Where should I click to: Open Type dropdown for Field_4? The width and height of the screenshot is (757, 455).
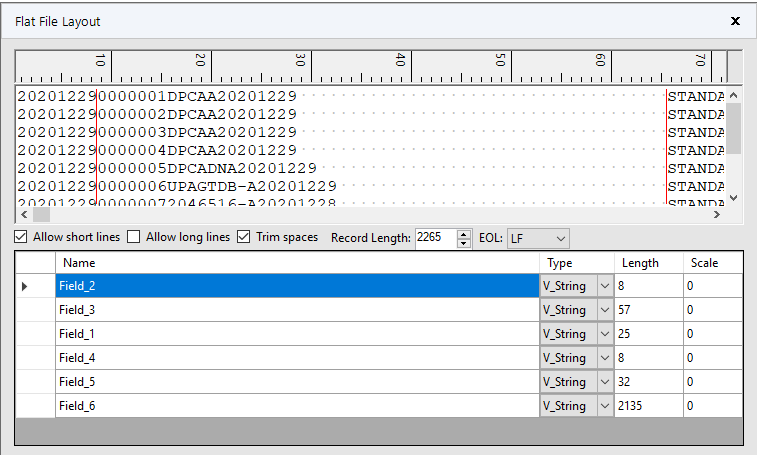[605, 358]
